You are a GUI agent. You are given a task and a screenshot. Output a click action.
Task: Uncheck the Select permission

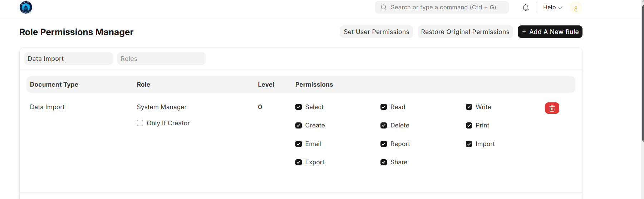pyautogui.click(x=299, y=107)
